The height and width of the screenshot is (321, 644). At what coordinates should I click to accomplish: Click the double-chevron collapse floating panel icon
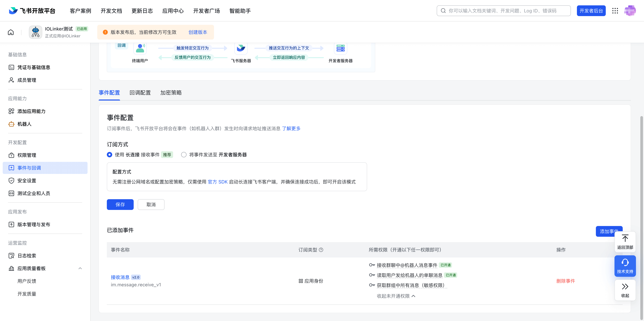(625, 286)
